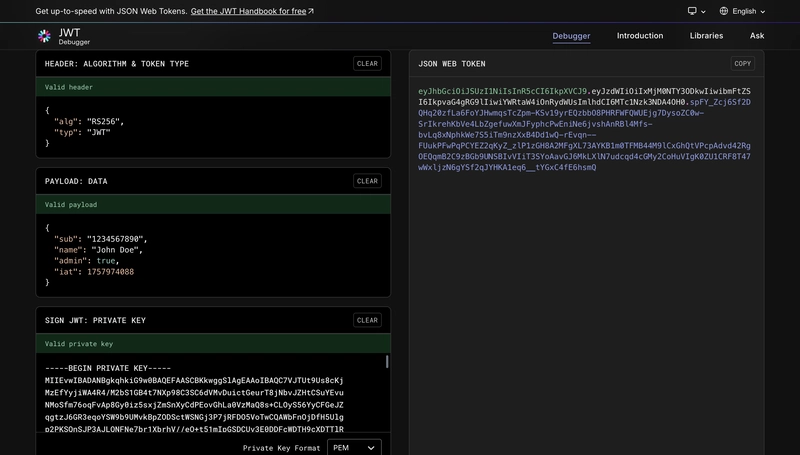Image resolution: width=800 pixels, height=455 pixels.
Task: Open the Private Key Format PEM dropdown
Action: [354, 447]
